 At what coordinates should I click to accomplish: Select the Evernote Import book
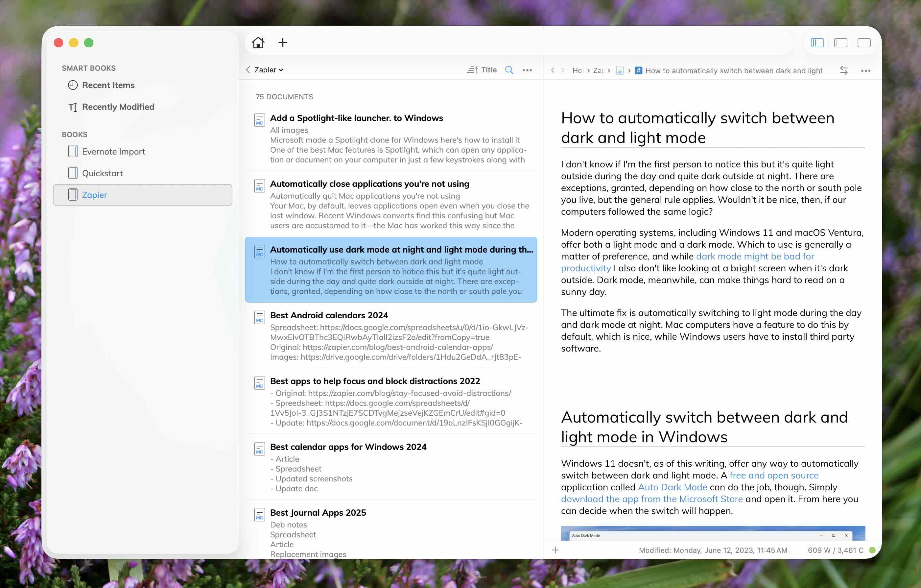113,152
